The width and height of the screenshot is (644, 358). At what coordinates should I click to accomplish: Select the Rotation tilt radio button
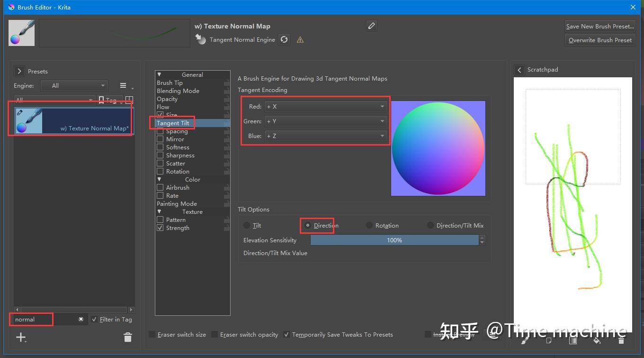coord(369,226)
